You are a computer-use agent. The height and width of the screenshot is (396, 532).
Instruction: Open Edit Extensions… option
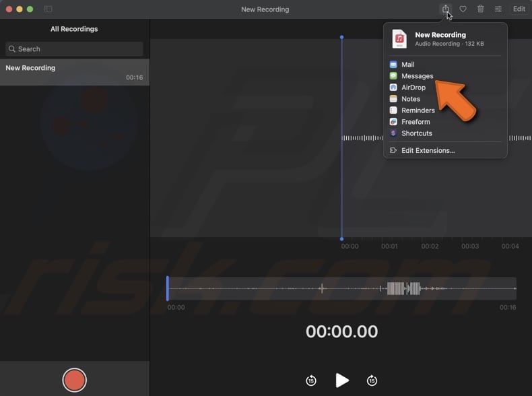[x=428, y=150]
